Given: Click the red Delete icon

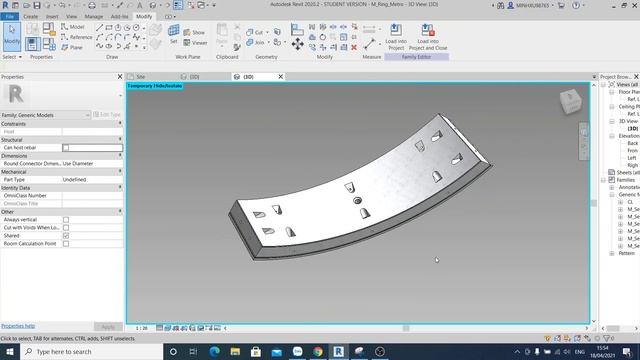Looking at the screenshot, I should click(354, 47).
